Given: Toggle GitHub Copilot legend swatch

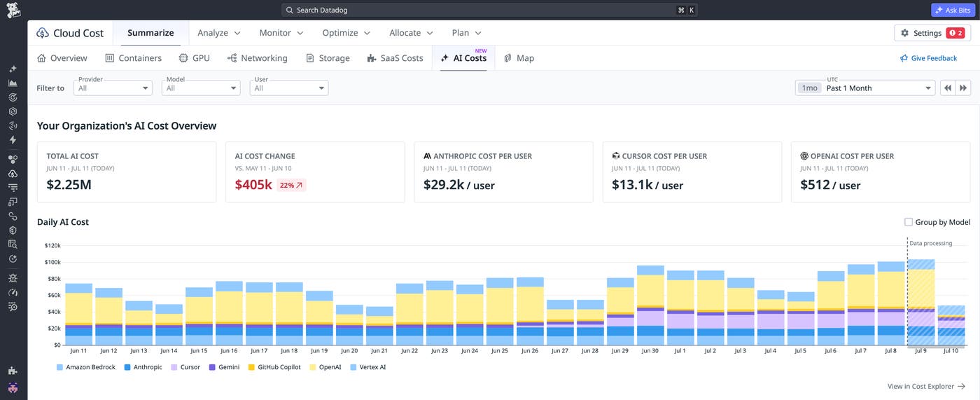Looking at the screenshot, I should 251,367.
